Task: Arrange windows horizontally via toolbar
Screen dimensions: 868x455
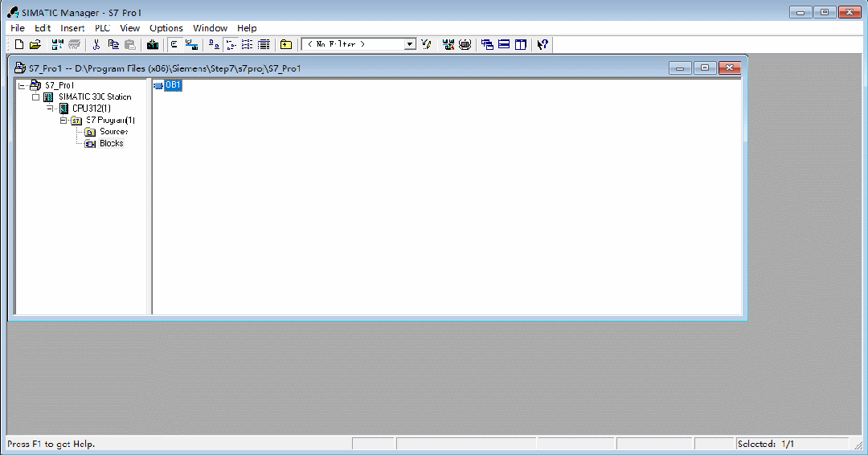Action: [x=504, y=44]
